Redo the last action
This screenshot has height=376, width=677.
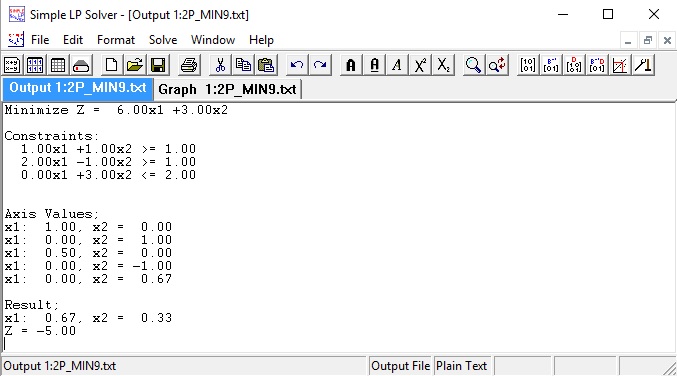[x=320, y=65]
